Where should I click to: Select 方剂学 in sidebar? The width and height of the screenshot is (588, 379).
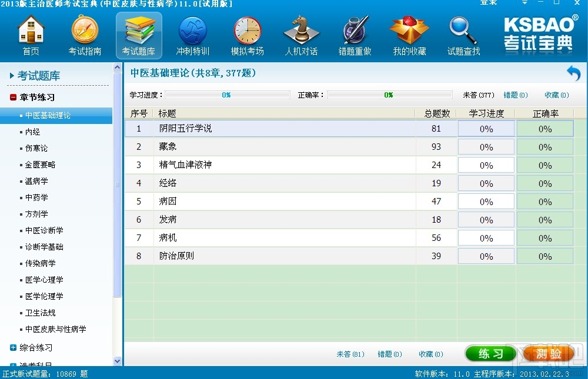click(36, 214)
